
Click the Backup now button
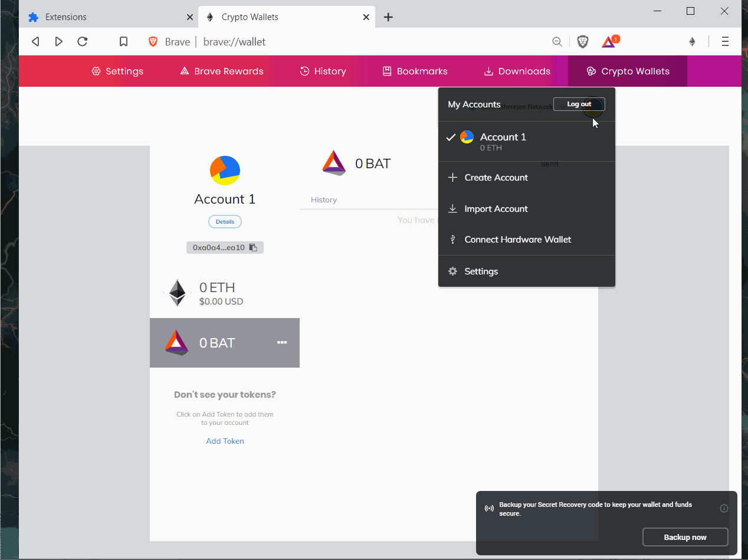[x=685, y=537]
